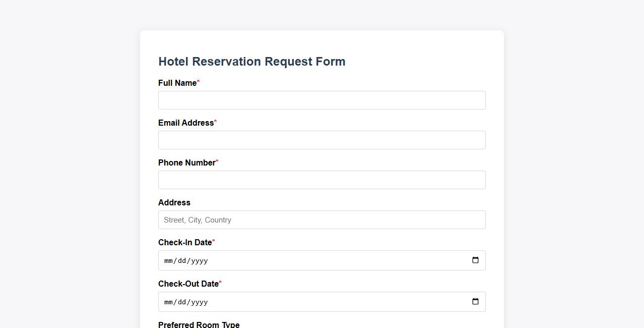Viewport: 644px width, 328px height.
Task: Click the Hotel Reservation Request Form heading
Action: pyautogui.click(x=251, y=61)
